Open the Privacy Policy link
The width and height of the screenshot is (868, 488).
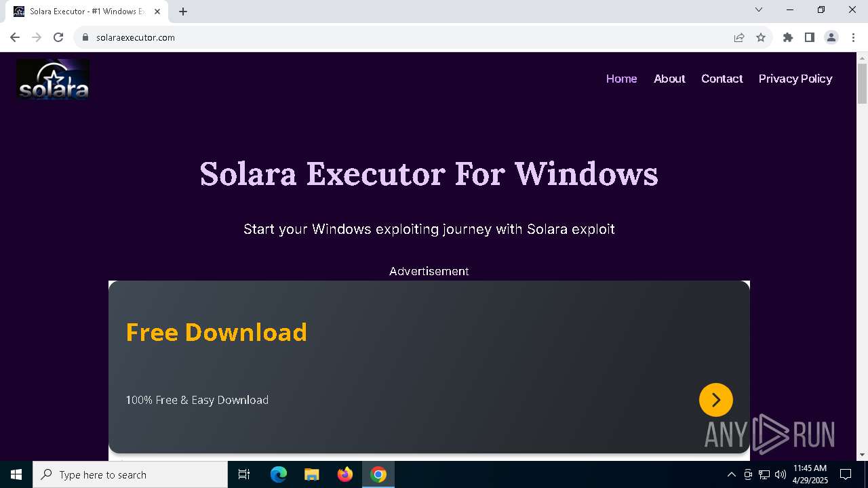click(795, 79)
